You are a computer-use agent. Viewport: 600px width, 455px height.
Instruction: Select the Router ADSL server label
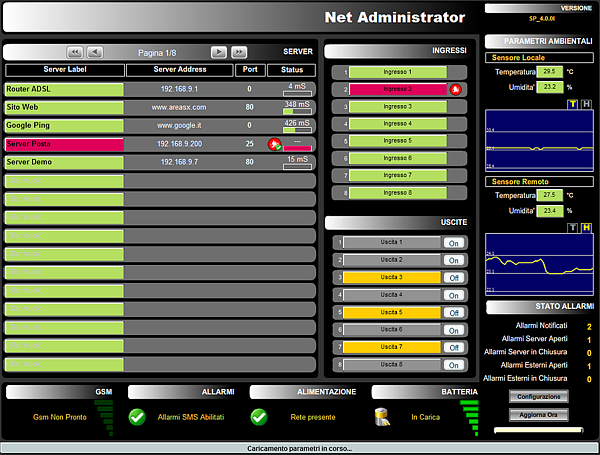click(x=64, y=89)
